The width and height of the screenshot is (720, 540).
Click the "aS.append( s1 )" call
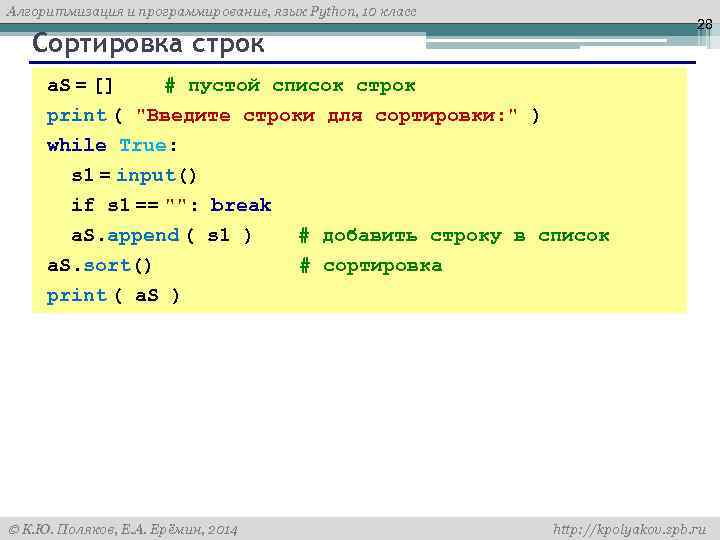point(162,236)
